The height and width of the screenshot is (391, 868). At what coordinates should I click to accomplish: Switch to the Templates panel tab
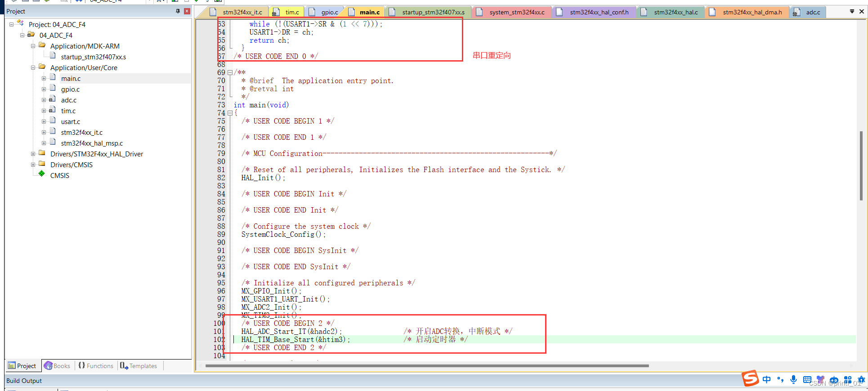pos(139,366)
